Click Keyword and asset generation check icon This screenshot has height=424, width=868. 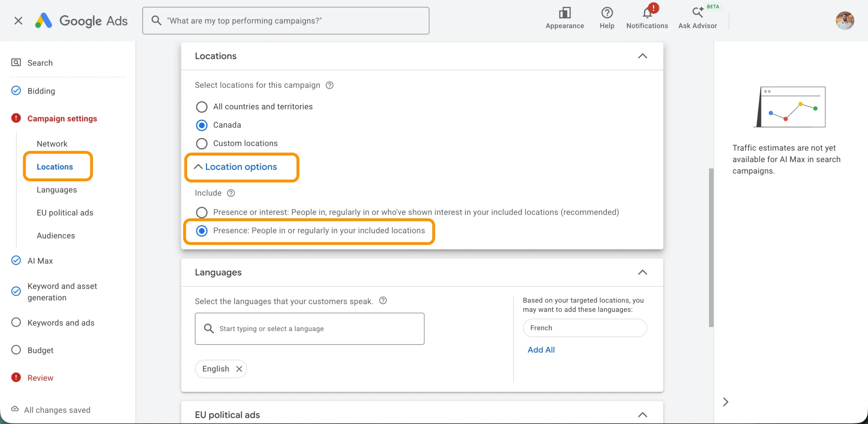pyautogui.click(x=16, y=291)
